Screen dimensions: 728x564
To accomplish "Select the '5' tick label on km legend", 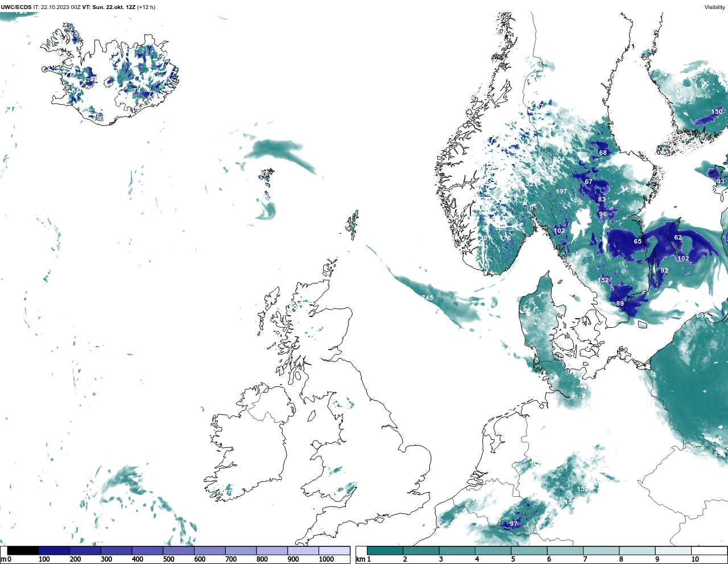I will 513,559.
